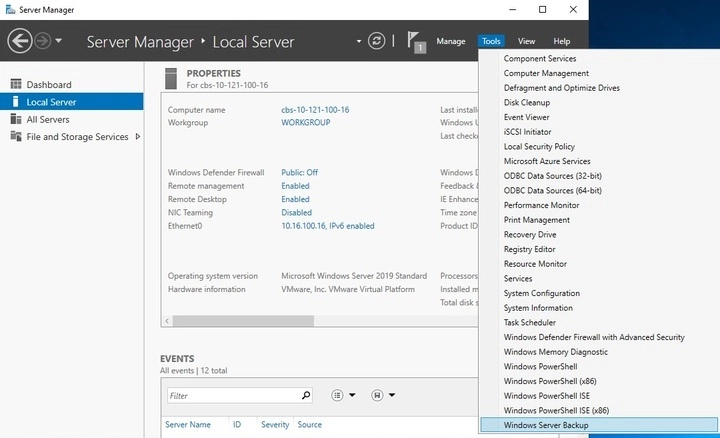Click the search magnifier in Filter box
Screen dimensions: 720x438
306,395
